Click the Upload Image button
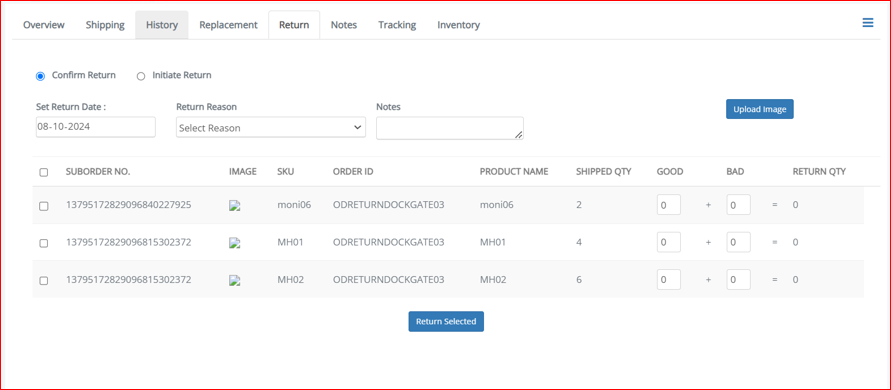The height and width of the screenshot is (390, 891). (x=760, y=109)
